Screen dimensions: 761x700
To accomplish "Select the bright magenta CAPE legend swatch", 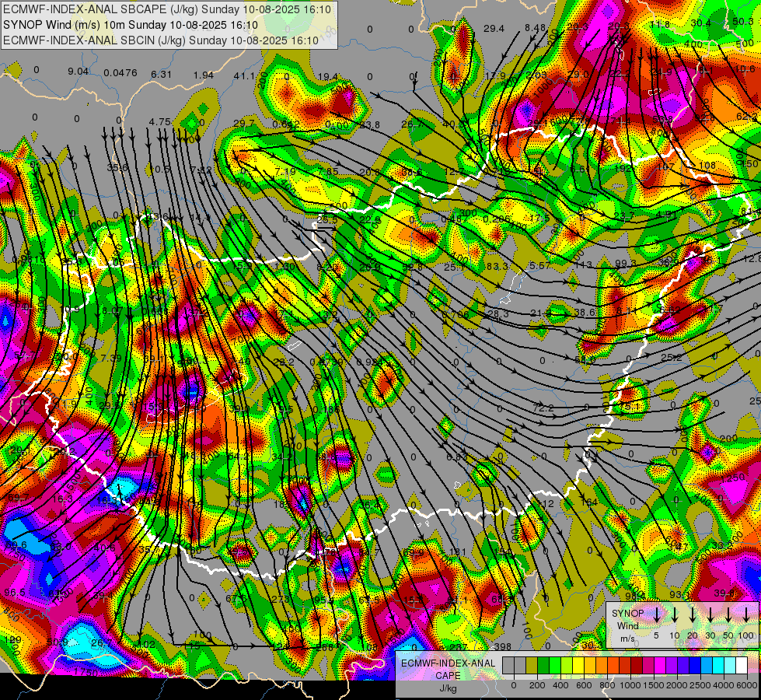I will tap(660, 665).
